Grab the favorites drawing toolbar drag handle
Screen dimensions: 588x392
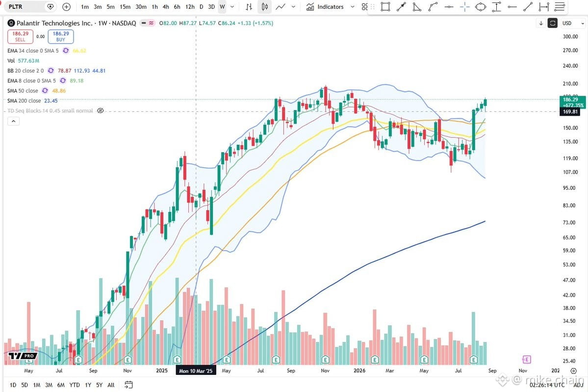(373, 7)
